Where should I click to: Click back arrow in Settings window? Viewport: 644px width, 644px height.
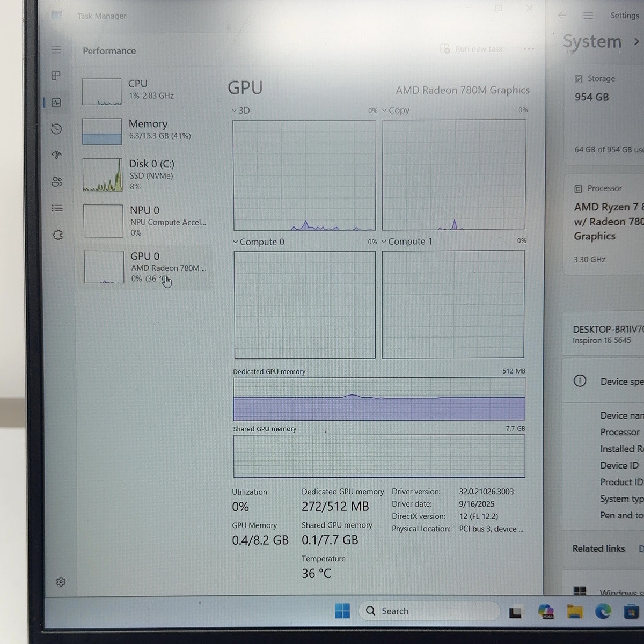click(x=562, y=16)
